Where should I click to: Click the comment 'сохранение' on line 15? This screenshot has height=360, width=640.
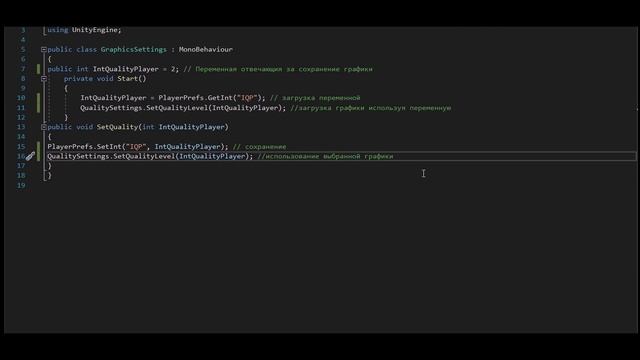click(x=265, y=147)
